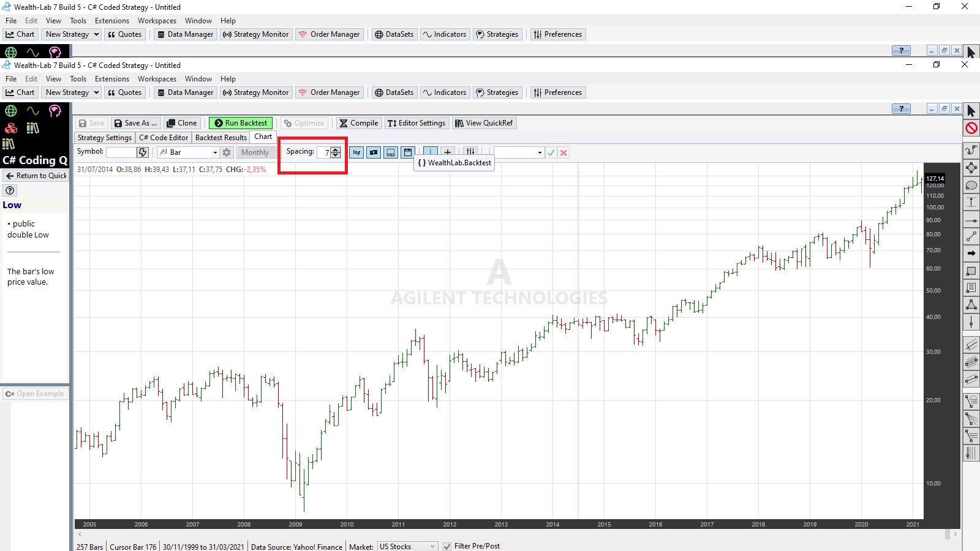Click Return to QuickRef button
Viewport: 980px width, 551px height.
coord(36,176)
